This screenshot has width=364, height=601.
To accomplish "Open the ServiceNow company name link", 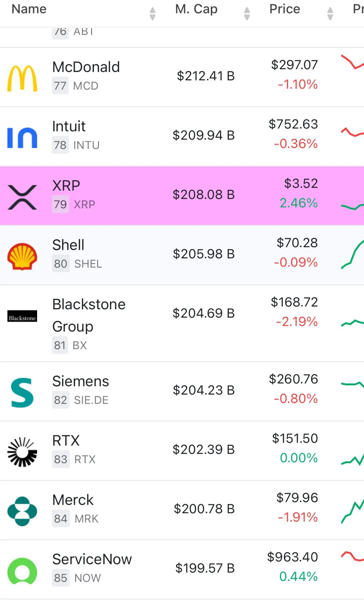I will point(92,559).
